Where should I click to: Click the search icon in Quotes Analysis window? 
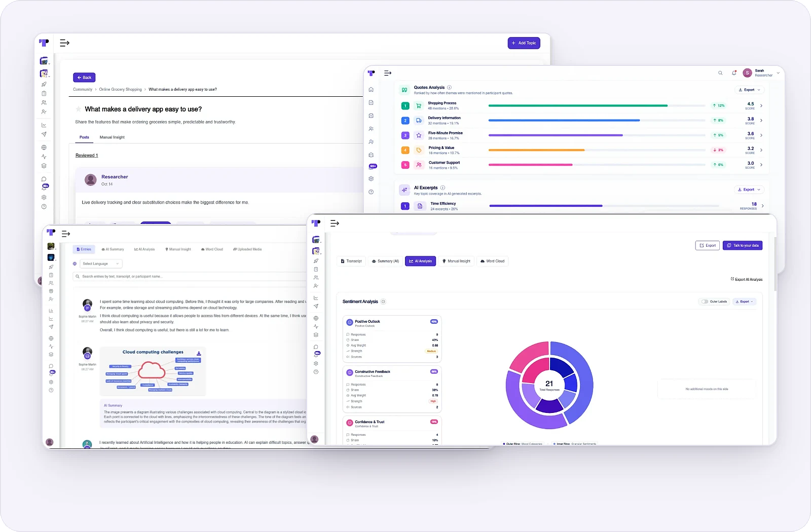[x=720, y=73]
